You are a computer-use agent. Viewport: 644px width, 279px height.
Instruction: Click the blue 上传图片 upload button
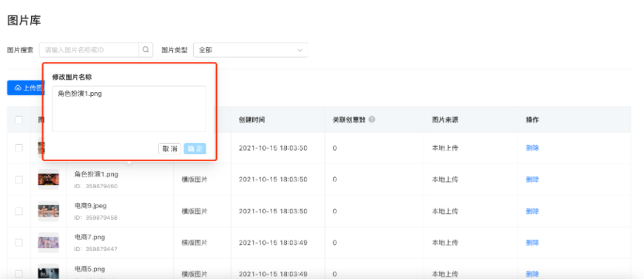point(25,88)
